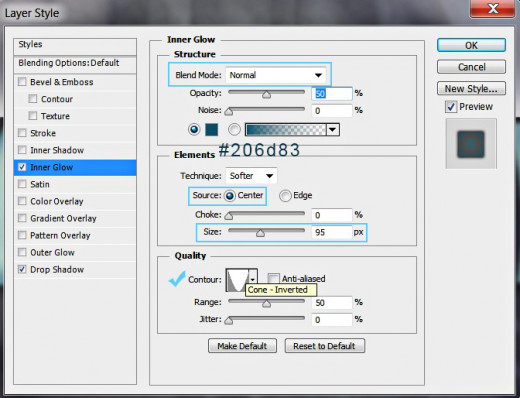Screen dimensions: 520x398
Task: Open the Bevel & Emboss settings
Action: pyautogui.click(x=62, y=82)
